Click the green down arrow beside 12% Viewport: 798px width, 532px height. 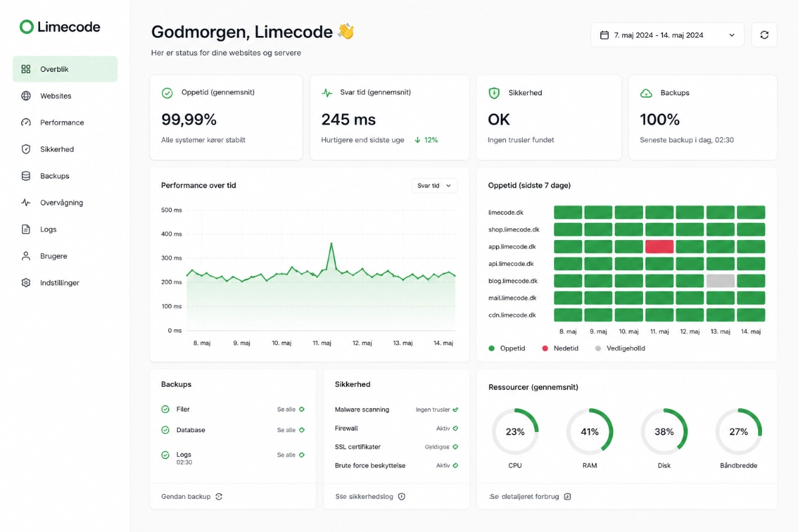coord(418,140)
